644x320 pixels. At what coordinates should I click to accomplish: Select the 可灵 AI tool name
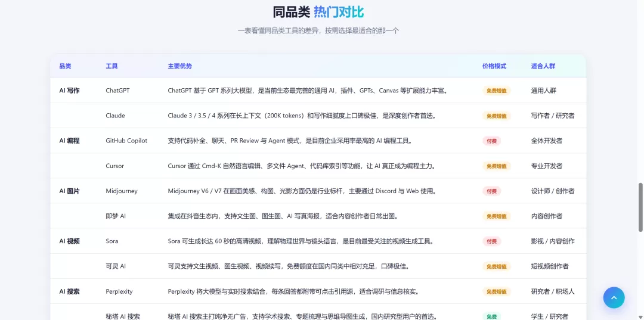[x=116, y=266]
